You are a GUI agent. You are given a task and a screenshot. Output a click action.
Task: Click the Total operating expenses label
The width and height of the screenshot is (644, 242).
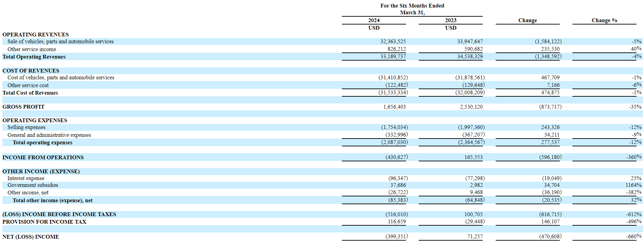coord(42,142)
